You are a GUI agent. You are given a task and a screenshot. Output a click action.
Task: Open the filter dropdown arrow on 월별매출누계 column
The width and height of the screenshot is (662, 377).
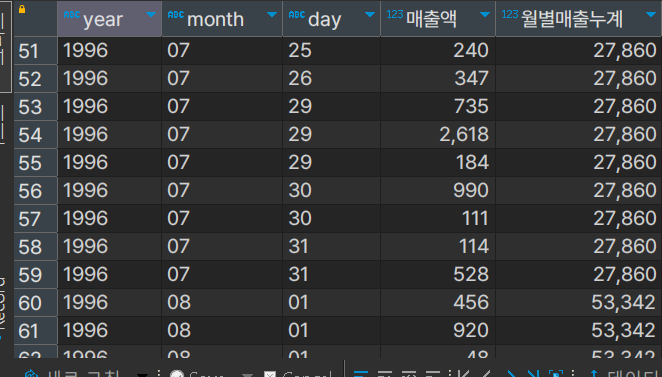click(651, 15)
